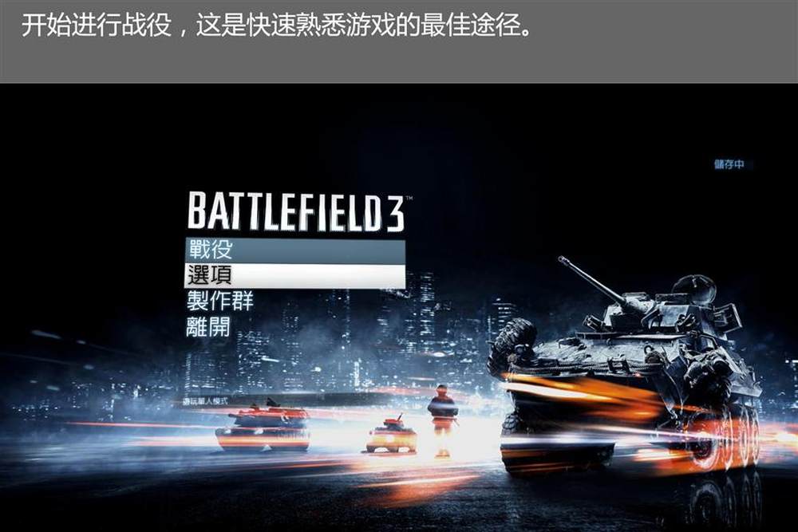Screen dimensions: 798x532
Task: Click the soldier standing in the road
Action: tap(442, 420)
